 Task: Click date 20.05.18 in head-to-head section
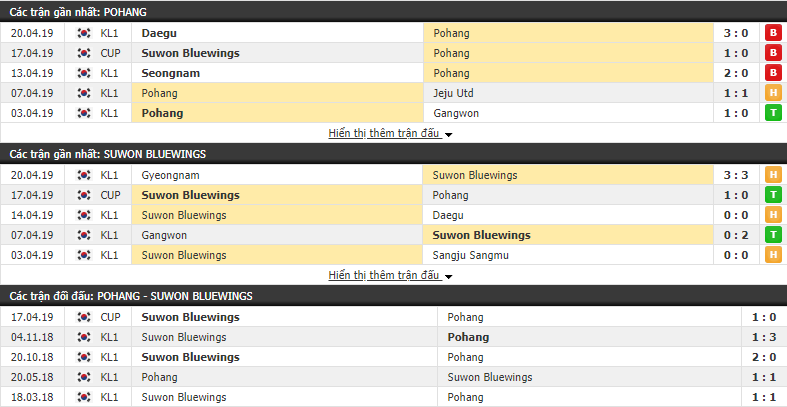(32, 377)
